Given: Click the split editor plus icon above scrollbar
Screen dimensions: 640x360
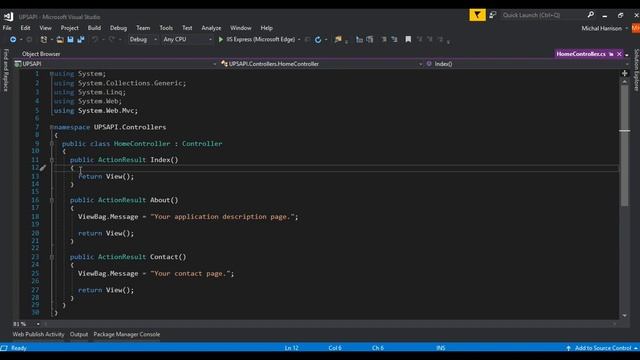Looking at the screenshot, I should coord(624,73).
